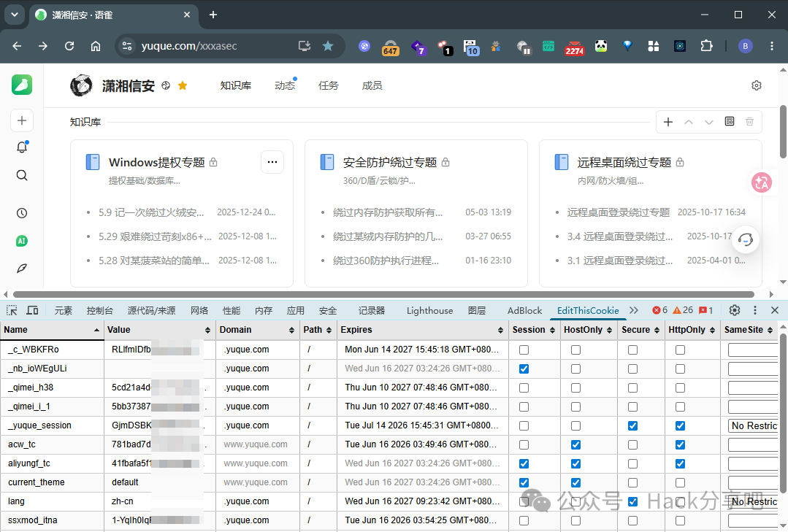Toggle Session checkbox for _c_WBKFRo
This screenshot has height=532, width=788.
pos(524,350)
